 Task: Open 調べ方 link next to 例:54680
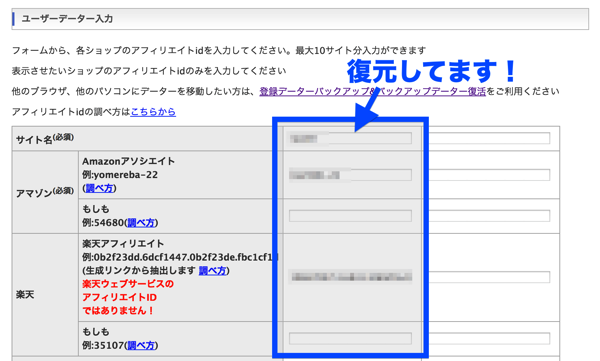(x=141, y=223)
